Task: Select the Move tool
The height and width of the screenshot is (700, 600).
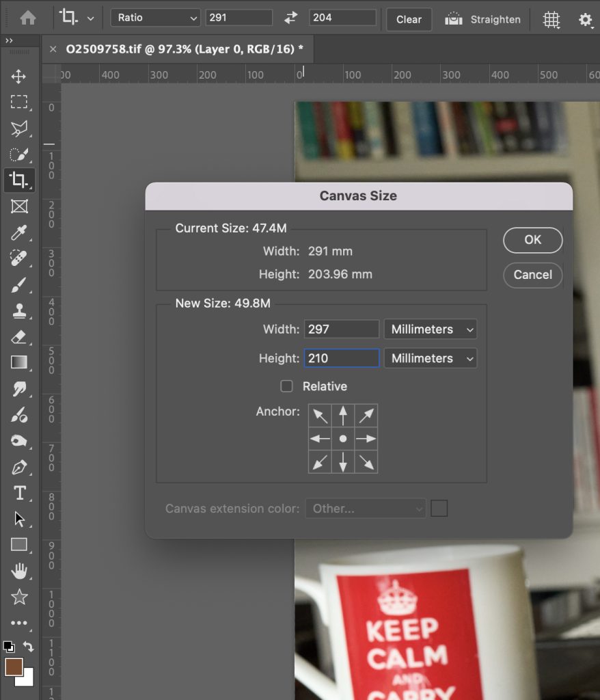Action: [x=19, y=76]
